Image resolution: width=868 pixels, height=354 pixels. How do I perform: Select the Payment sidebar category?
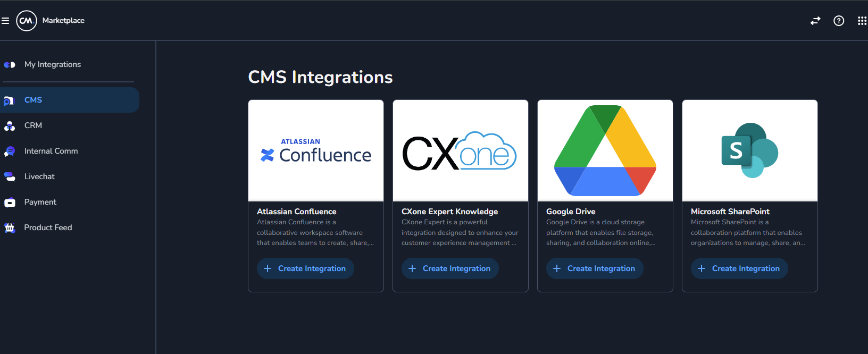tap(40, 202)
